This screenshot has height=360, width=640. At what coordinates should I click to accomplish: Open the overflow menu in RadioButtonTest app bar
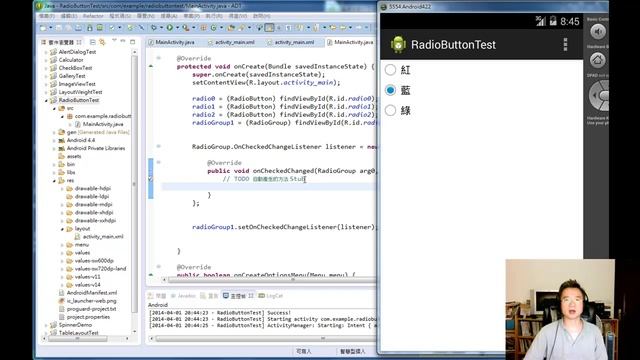[565, 44]
